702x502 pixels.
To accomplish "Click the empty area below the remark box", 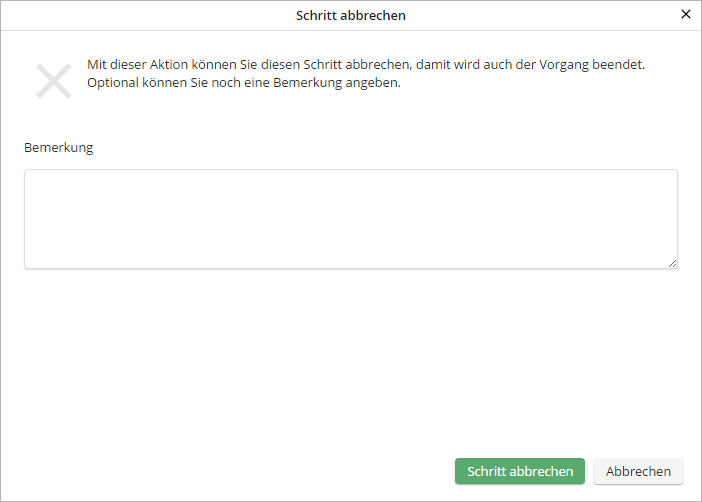I will [351, 358].
